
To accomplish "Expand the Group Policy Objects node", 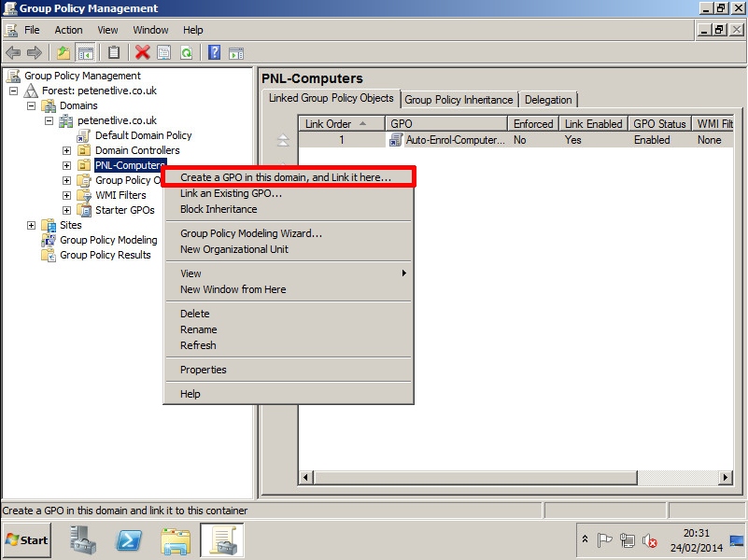I will coord(67,181).
